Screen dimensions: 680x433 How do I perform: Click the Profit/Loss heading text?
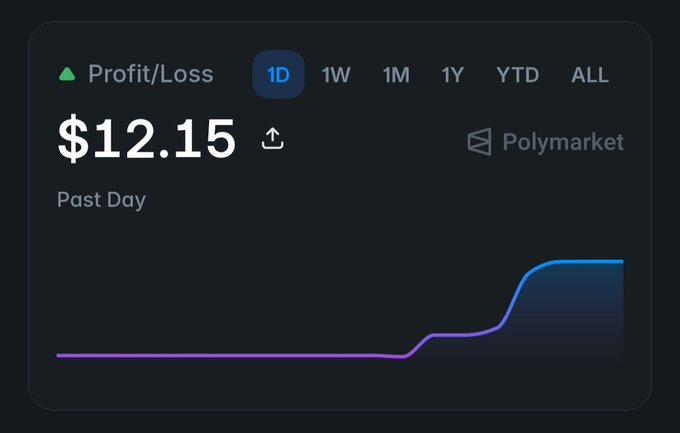[x=151, y=74]
